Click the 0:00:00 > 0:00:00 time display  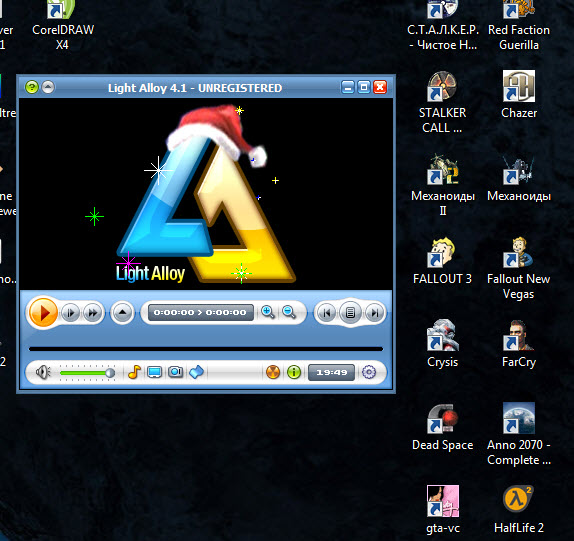(201, 313)
